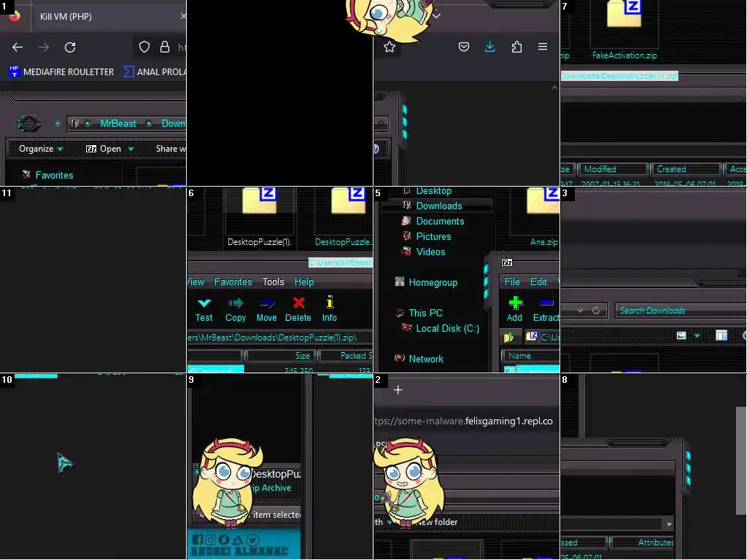747x560 pixels.
Task: Sort by the Modified column header
Action: tap(614, 169)
